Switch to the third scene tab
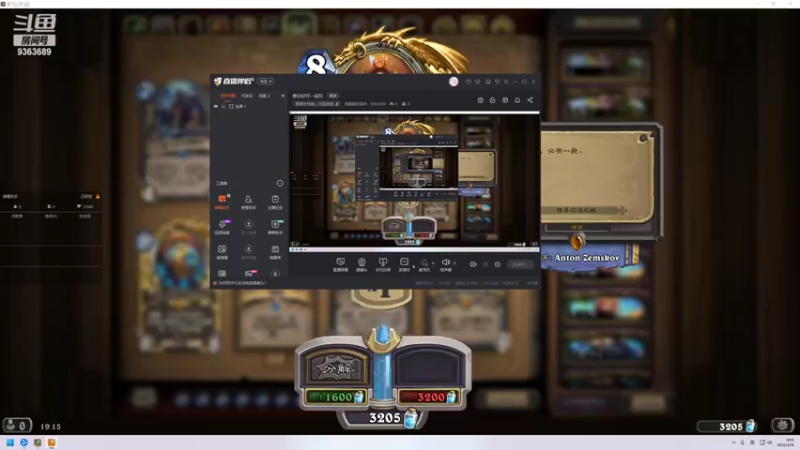The width and height of the screenshot is (800, 450). [x=264, y=96]
